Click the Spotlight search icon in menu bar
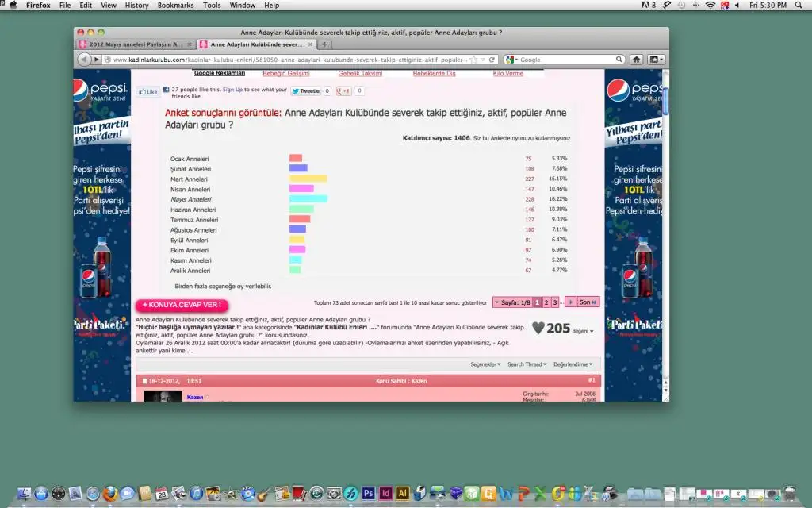The width and height of the screenshot is (812, 508). 799,6
